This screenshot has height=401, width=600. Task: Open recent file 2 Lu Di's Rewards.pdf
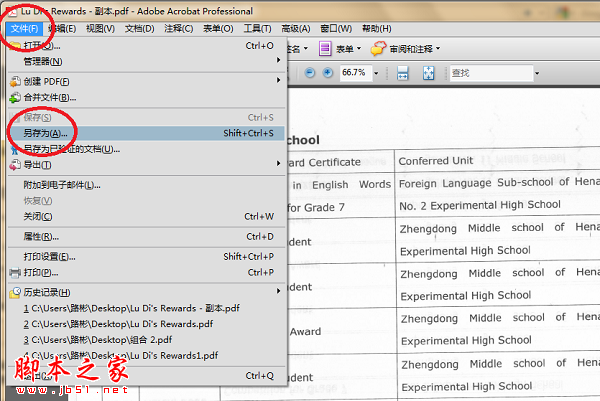point(146,324)
